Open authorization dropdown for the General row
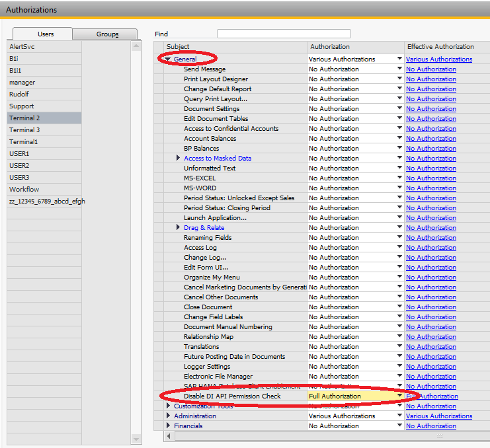The image size is (490, 448). tap(399, 59)
